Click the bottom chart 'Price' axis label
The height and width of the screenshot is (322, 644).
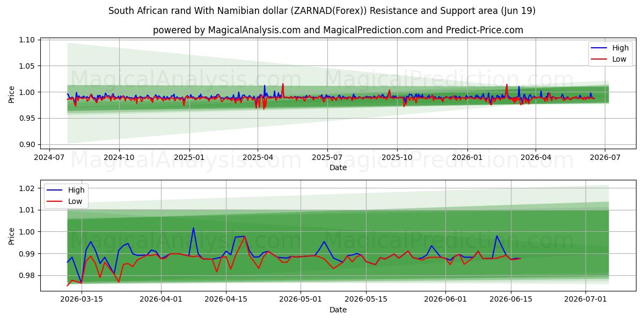(x=12, y=236)
